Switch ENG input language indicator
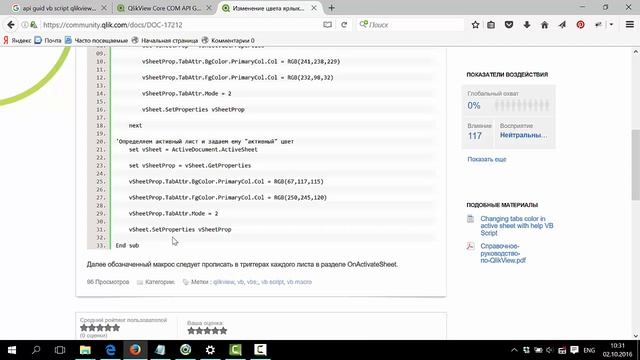The image size is (640, 360). click(589, 350)
